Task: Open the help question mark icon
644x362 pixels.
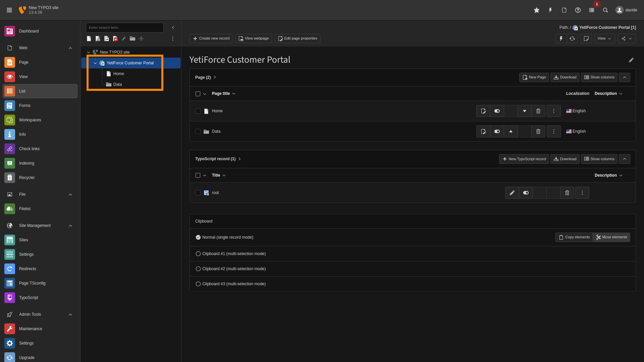Action: [x=578, y=10]
